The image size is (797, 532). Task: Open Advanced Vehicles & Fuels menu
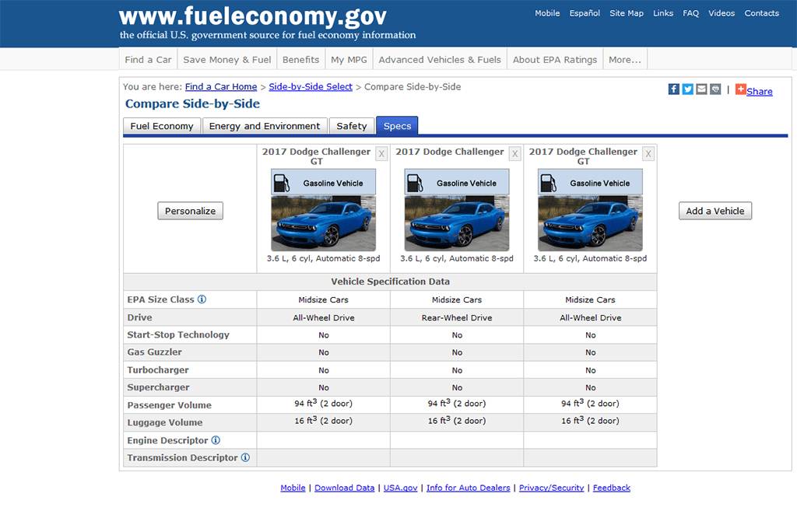pos(440,59)
